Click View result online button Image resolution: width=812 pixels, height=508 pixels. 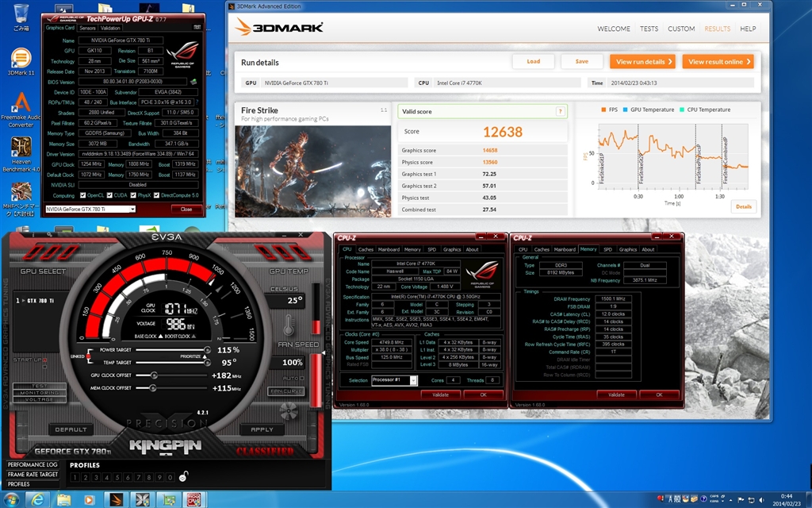coord(718,62)
